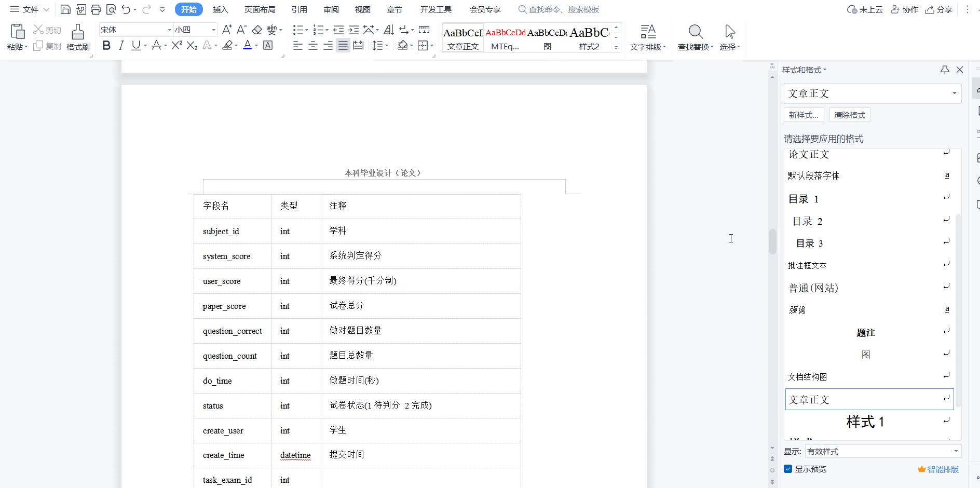980x488 pixels.
Task: Toggle bold formatting
Action: click(106, 46)
